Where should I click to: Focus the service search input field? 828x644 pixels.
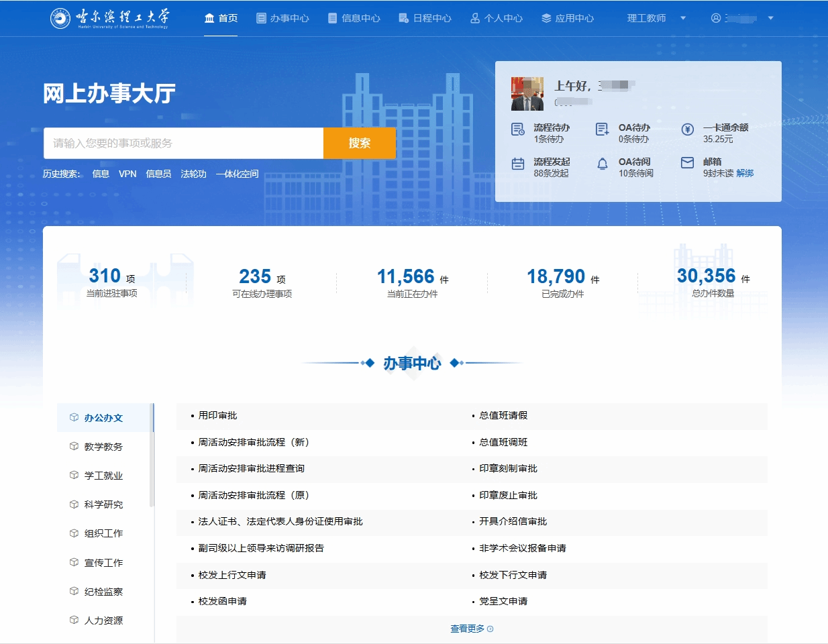coord(183,143)
